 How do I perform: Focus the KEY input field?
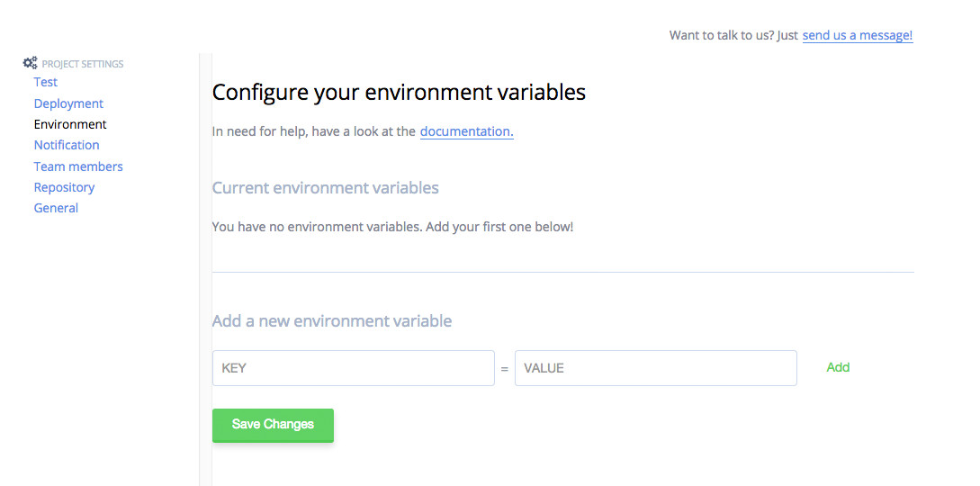click(x=353, y=368)
